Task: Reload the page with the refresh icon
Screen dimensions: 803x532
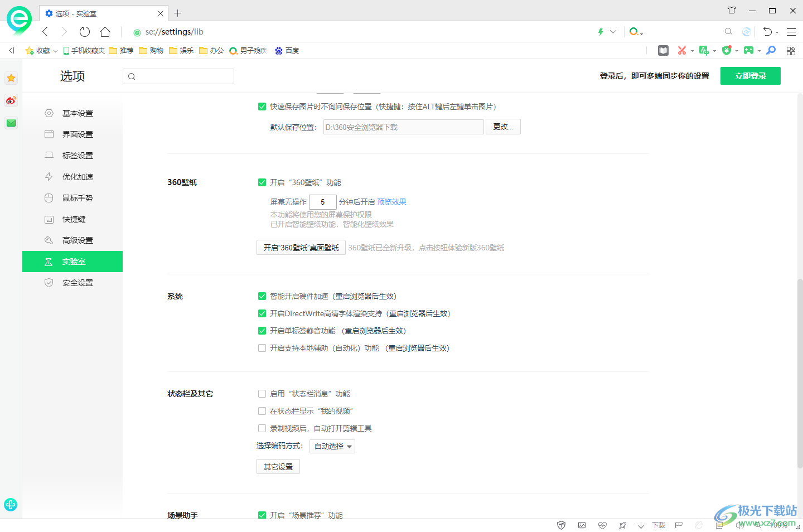Action: [85, 32]
